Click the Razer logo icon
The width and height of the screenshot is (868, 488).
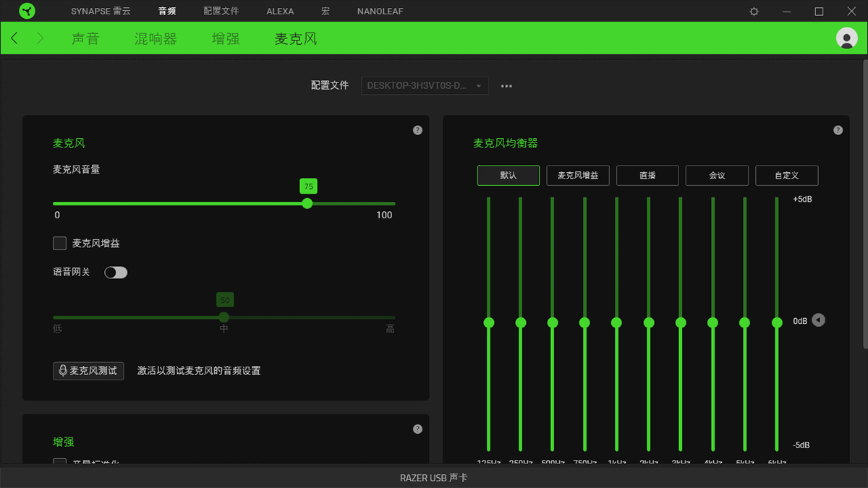tap(27, 12)
